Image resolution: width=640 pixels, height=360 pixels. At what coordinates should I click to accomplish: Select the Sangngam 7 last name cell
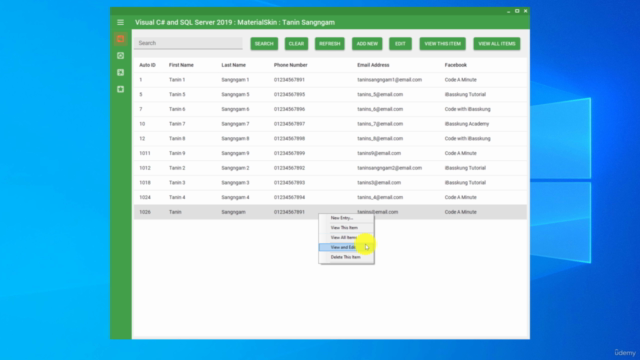[x=235, y=124]
